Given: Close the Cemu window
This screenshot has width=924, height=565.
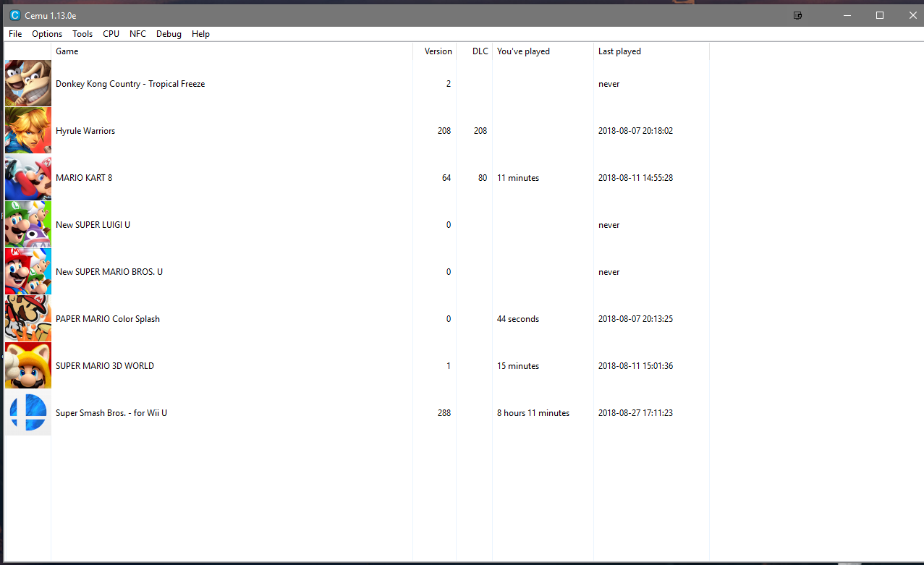Looking at the screenshot, I should [912, 15].
